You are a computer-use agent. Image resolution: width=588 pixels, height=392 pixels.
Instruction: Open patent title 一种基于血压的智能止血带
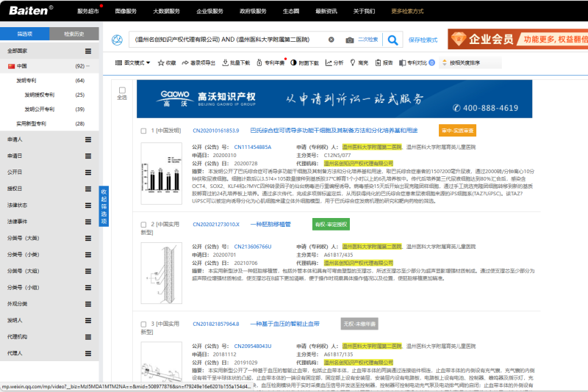pyautogui.click(x=285, y=324)
